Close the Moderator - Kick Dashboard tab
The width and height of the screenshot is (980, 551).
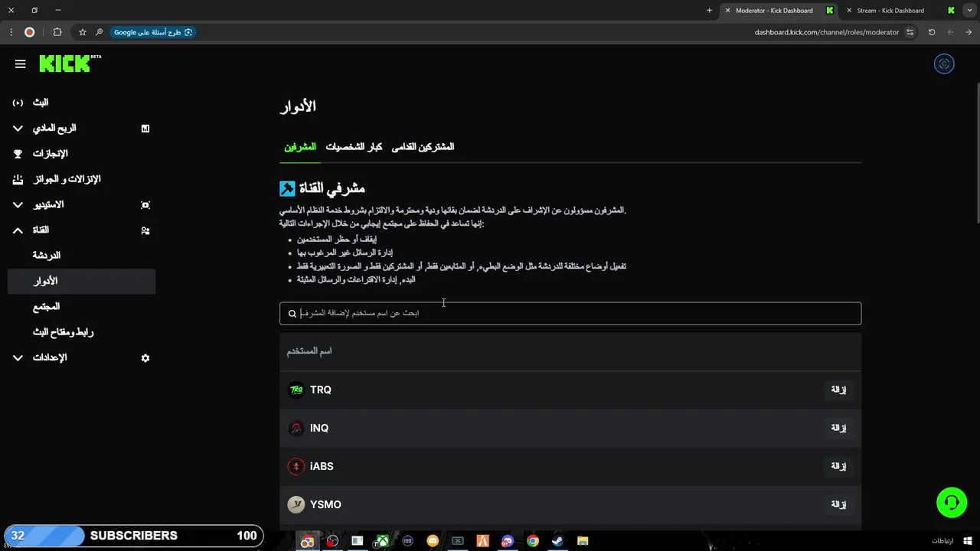click(727, 11)
